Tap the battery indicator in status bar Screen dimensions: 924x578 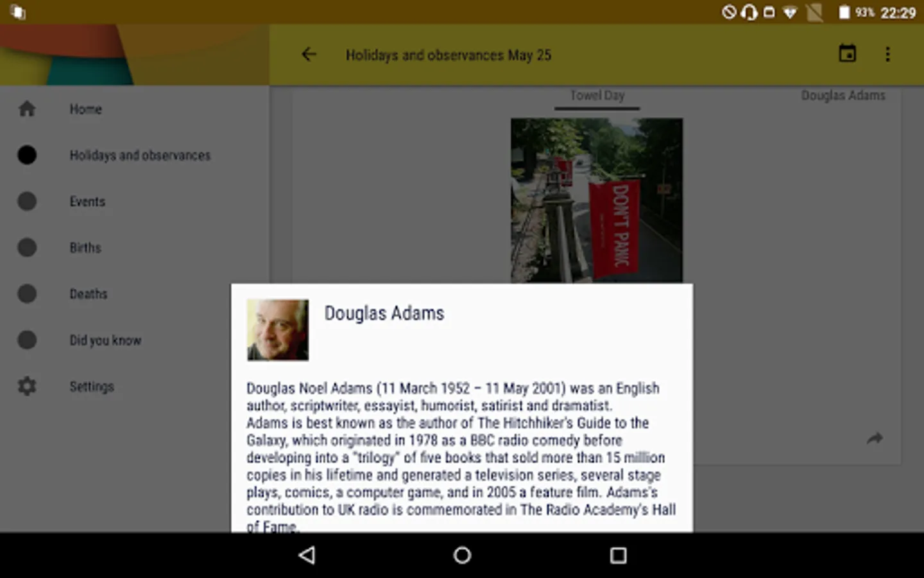point(844,12)
